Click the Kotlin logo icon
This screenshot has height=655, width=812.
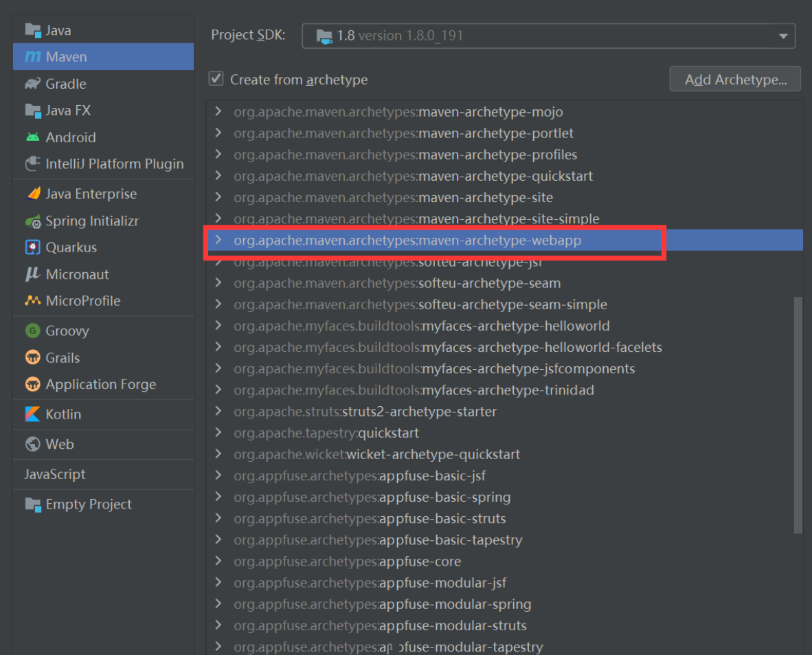click(x=32, y=414)
